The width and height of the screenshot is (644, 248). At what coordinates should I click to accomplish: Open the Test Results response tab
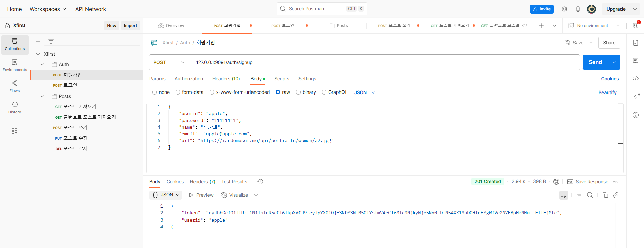pyautogui.click(x=234, y=182)
